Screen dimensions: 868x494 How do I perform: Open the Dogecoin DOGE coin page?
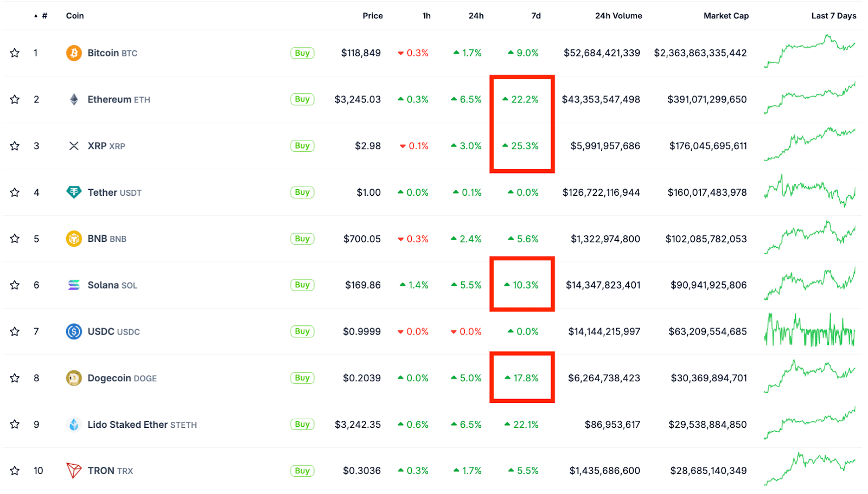pyautogui.click(x=122, y=378)
